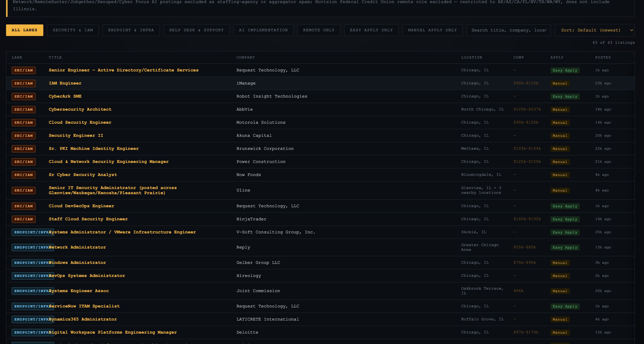The height and width of the screenshot is (344, 644).
Task: Toggle the Easy Apply Only filter
Action: pos(371,30)
